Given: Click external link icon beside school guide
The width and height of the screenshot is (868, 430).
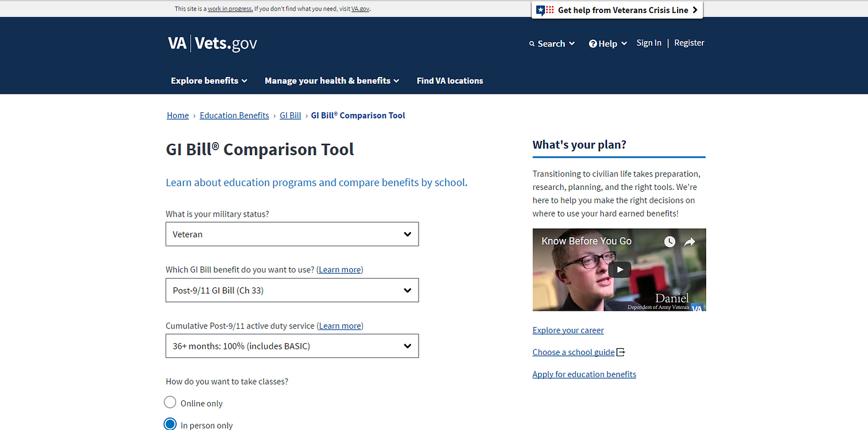Looking at the screenshot, I should 621,352.
